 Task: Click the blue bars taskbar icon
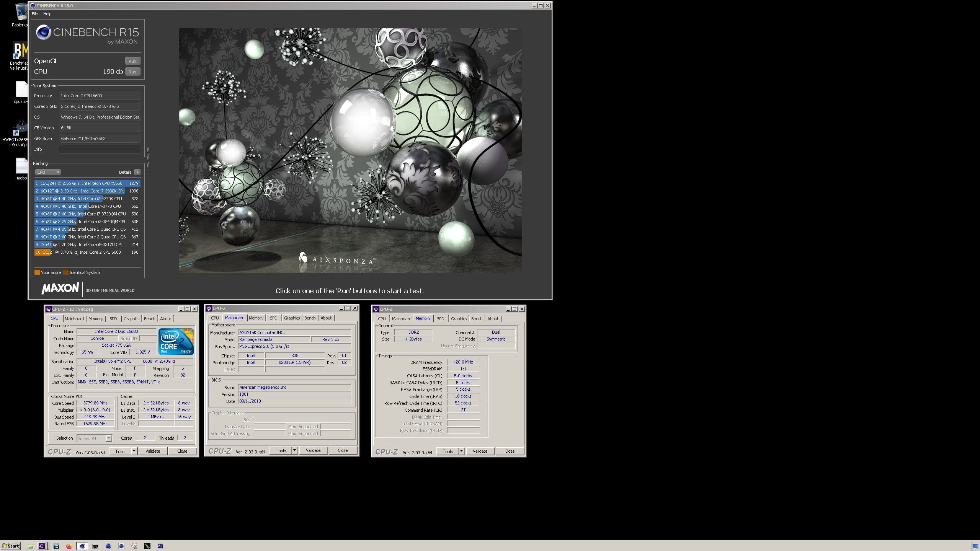pos(56,546)
